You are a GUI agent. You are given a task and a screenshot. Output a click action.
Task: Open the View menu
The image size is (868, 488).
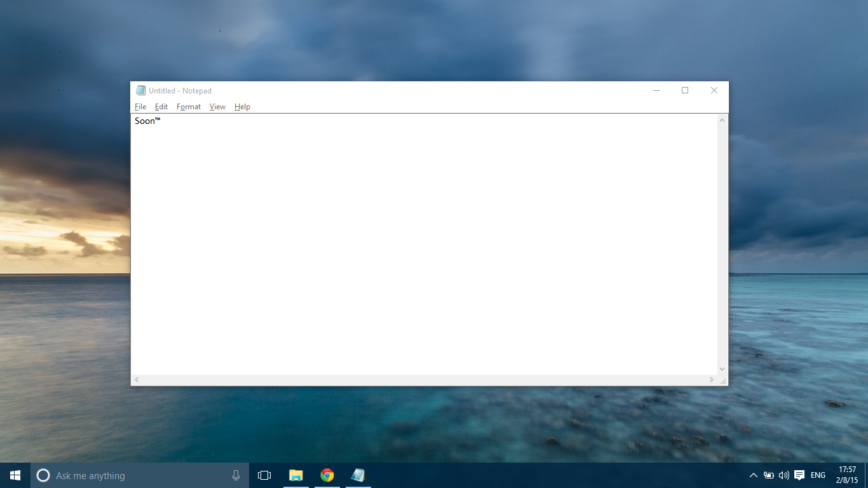point(217,106)
